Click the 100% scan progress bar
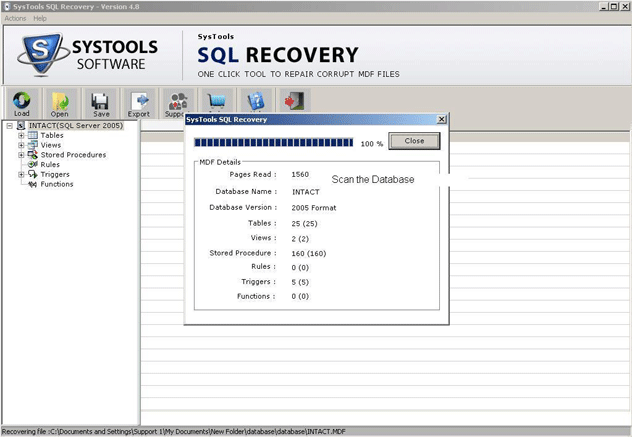The height and width of the screenshot is (437, 632). coord(273,142)
